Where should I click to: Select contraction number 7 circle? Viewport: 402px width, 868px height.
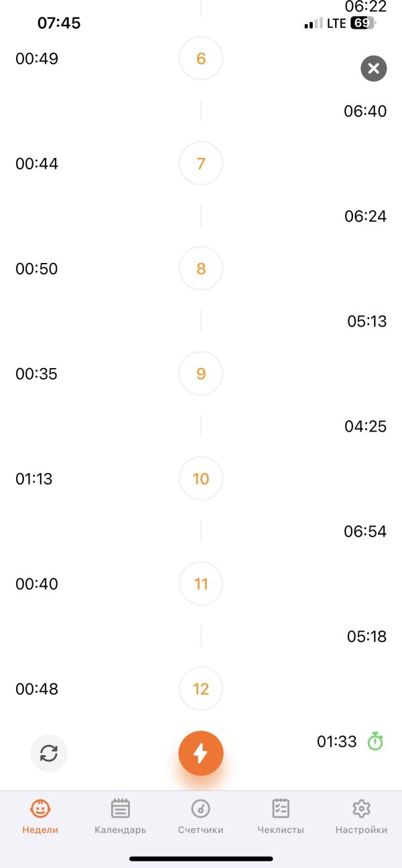tap(201, 164)
